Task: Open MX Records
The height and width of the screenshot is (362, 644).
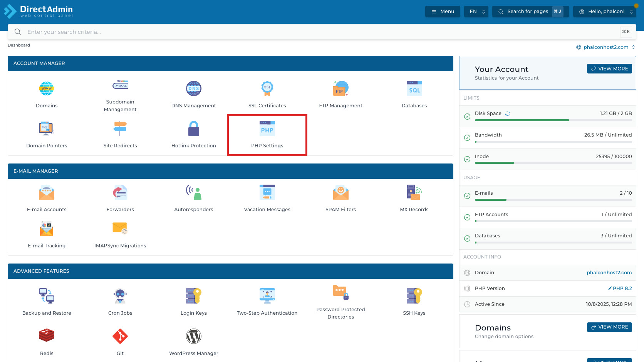Action: 414,199
